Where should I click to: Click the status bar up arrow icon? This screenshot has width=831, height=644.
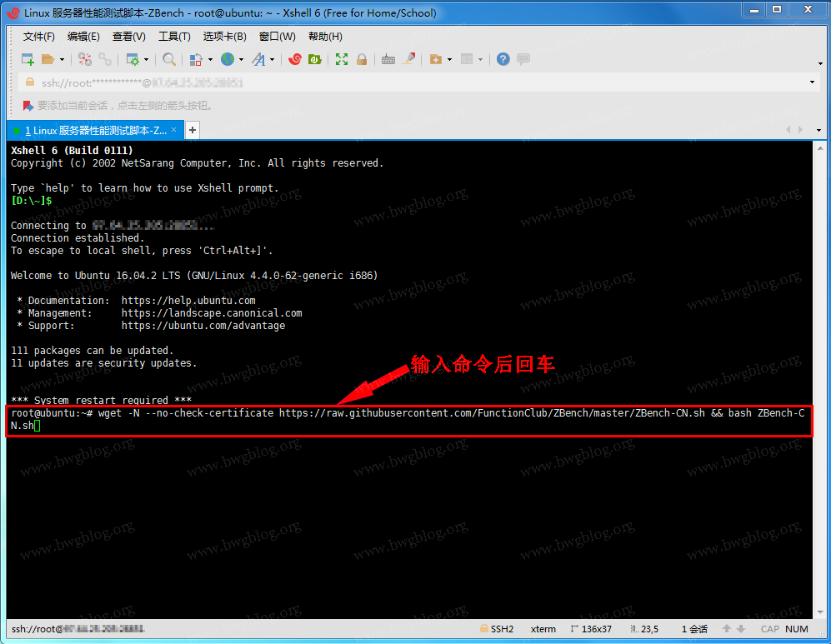click(x=727, y=629)
